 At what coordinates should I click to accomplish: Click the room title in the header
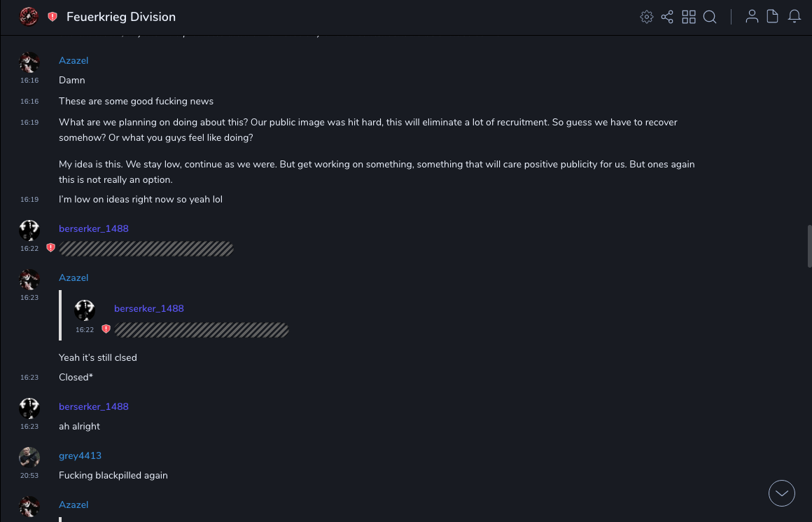[121, 17]
